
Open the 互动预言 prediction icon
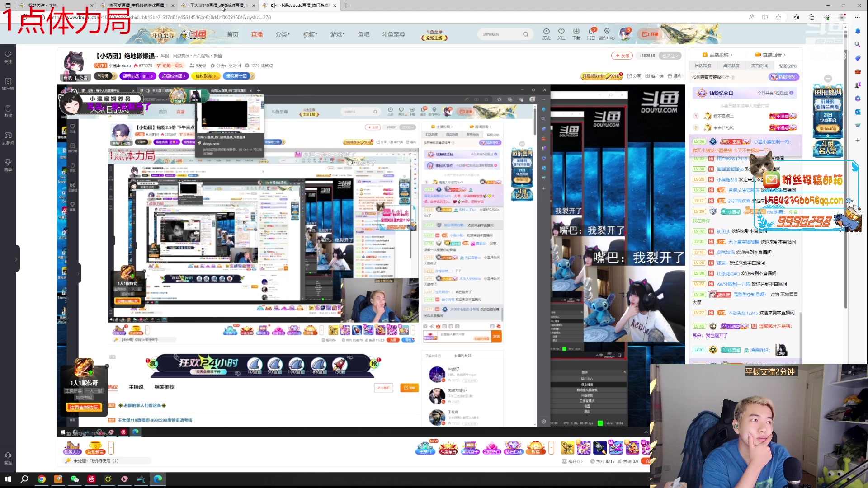[x=95, y=448]
